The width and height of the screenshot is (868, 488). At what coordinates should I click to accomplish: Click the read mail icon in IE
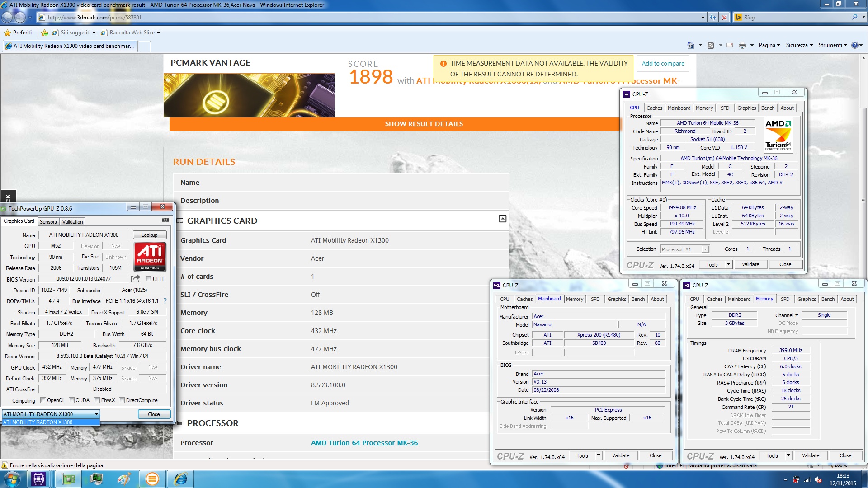[x=730, y=45]
